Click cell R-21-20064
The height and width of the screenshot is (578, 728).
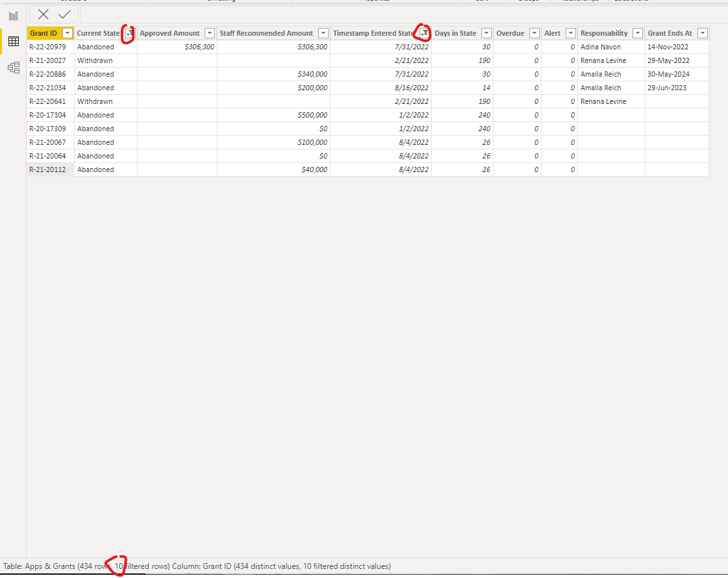pyautogui.click(x=51, y=156)
